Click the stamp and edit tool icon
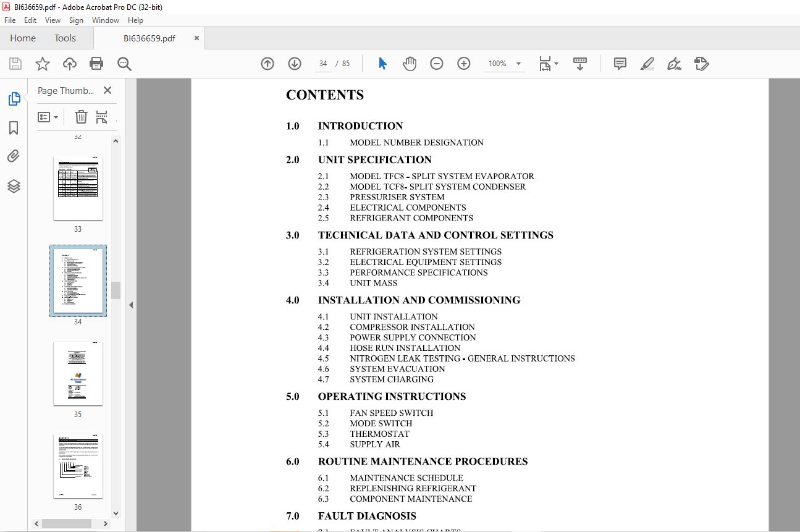This screenshot has height=532, width=800. click(701, 64)
